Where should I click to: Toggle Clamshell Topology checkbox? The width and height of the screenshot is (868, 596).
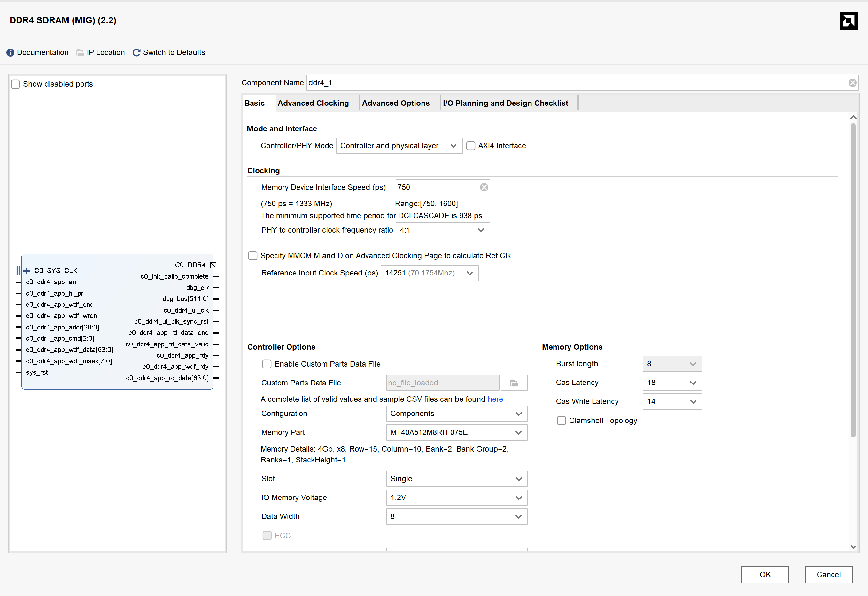pyautogui.click(x=561, y=421)
